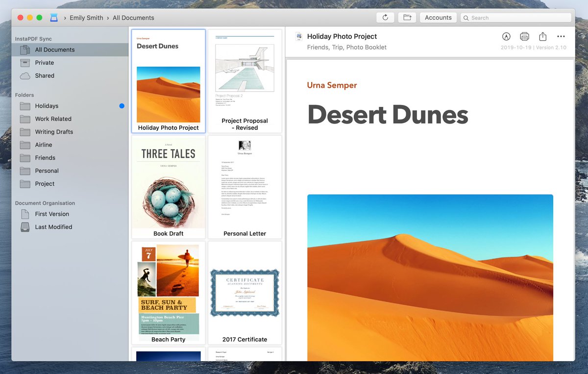The height and width of the screenshot is (374, 588).
Task: Open the Shared sidebar item
Action: pyautogui.click(x=70, y=76)
